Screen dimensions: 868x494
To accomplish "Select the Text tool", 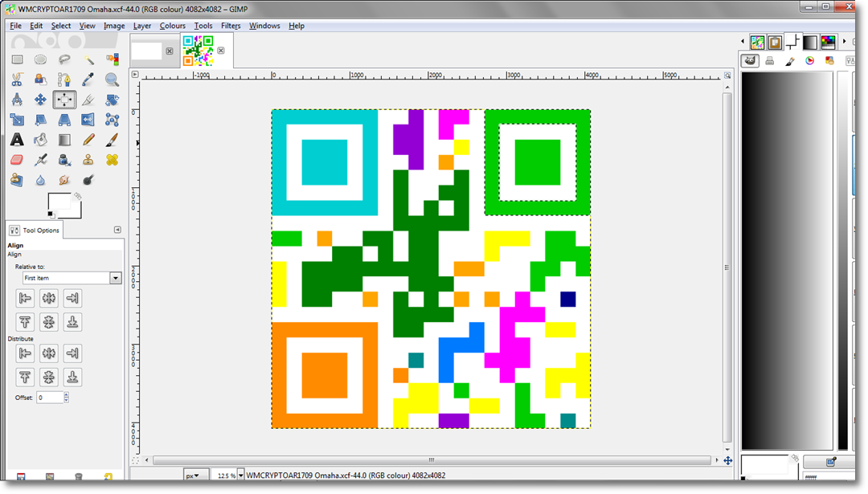I will 17,140.
